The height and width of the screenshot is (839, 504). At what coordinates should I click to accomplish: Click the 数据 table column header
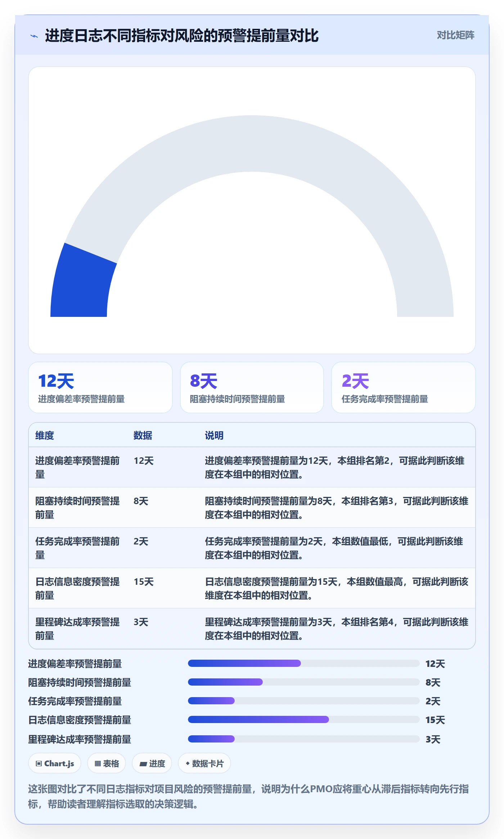[x=143, y=435]
